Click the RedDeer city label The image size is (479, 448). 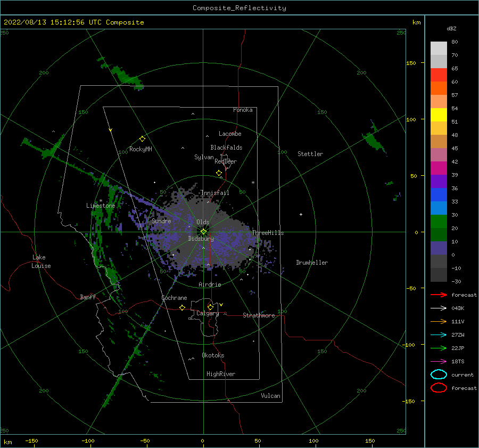point(226,161)
